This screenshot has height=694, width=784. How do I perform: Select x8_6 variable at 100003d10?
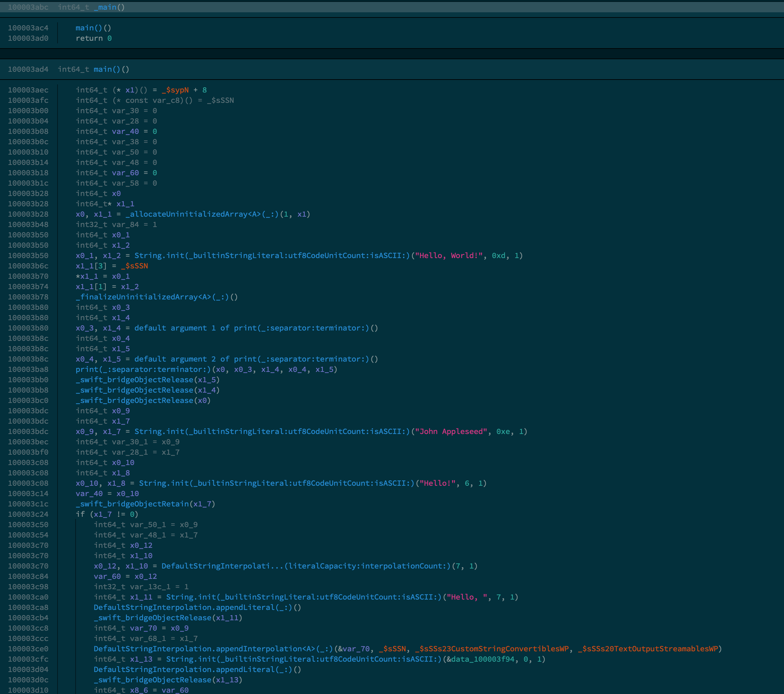[138, 690]
